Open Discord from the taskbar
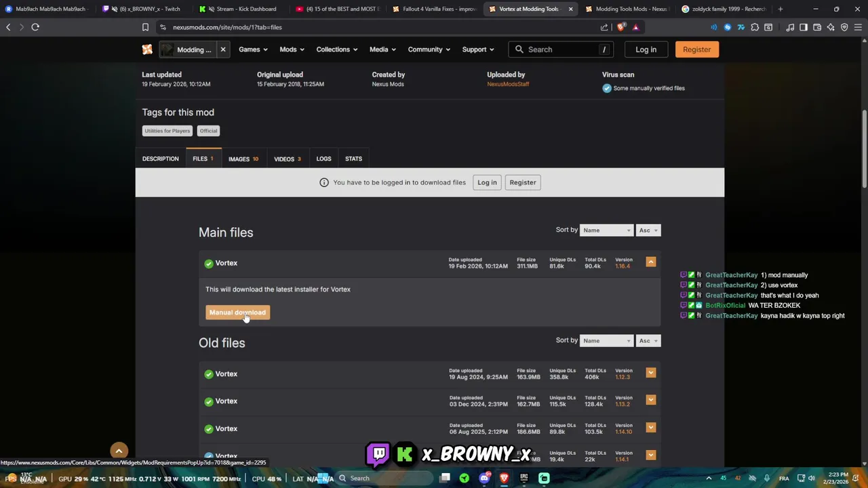The image size is (868, 488). point(484,479)
